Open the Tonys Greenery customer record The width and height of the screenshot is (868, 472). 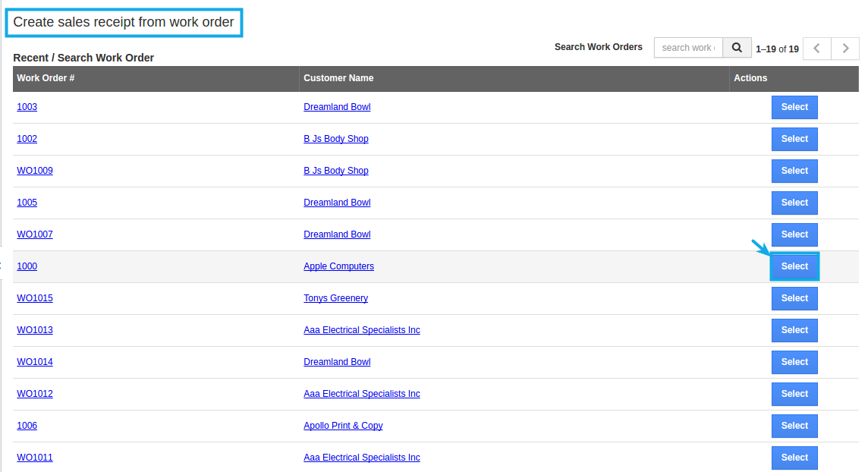coord(335,297)
